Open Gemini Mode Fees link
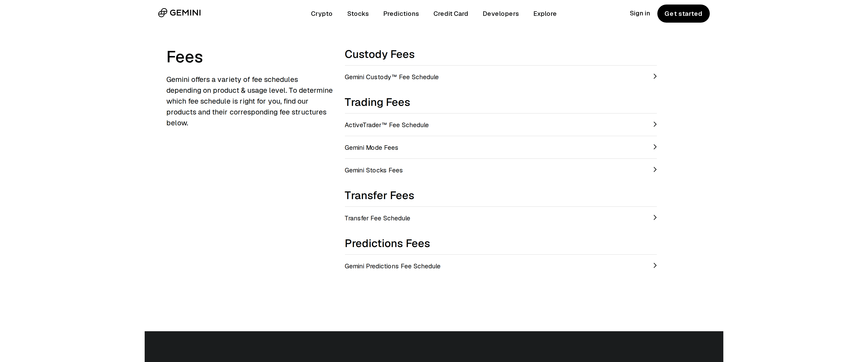Viewport: 868px width, 362px height. click(501, 148)
